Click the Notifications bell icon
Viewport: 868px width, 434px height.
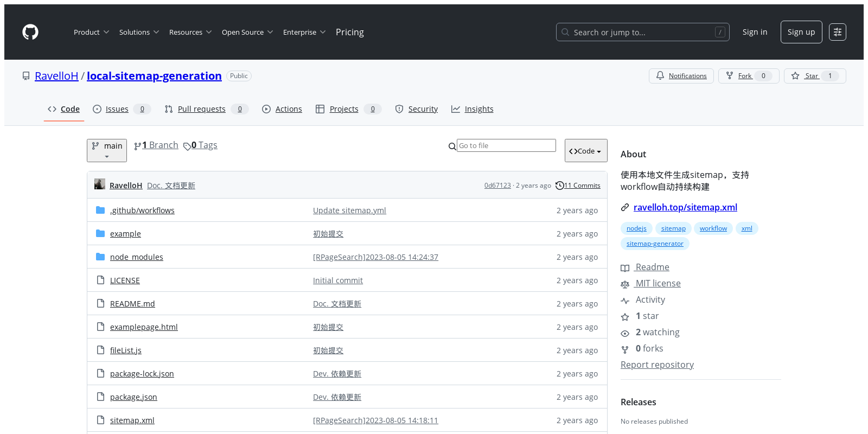pyautogui.click(x=660, y=76)
